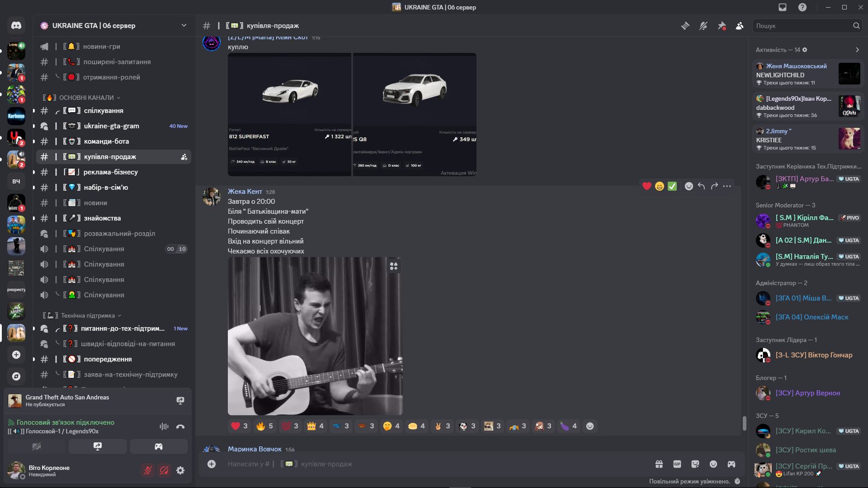Viewport: 868px width, 488px height.
Task: Open Маринка Вовчок user profile
Action: tap(255, 449)
